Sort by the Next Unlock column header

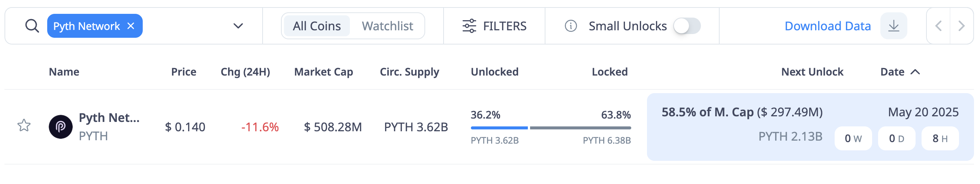point(812,72)
